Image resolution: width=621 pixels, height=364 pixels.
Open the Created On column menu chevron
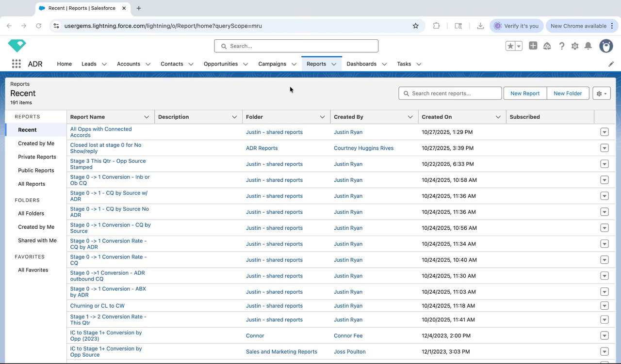(498, 117)
